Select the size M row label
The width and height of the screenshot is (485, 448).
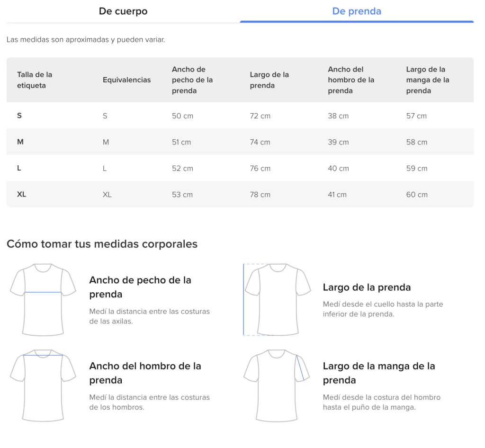tap(20, 142)
